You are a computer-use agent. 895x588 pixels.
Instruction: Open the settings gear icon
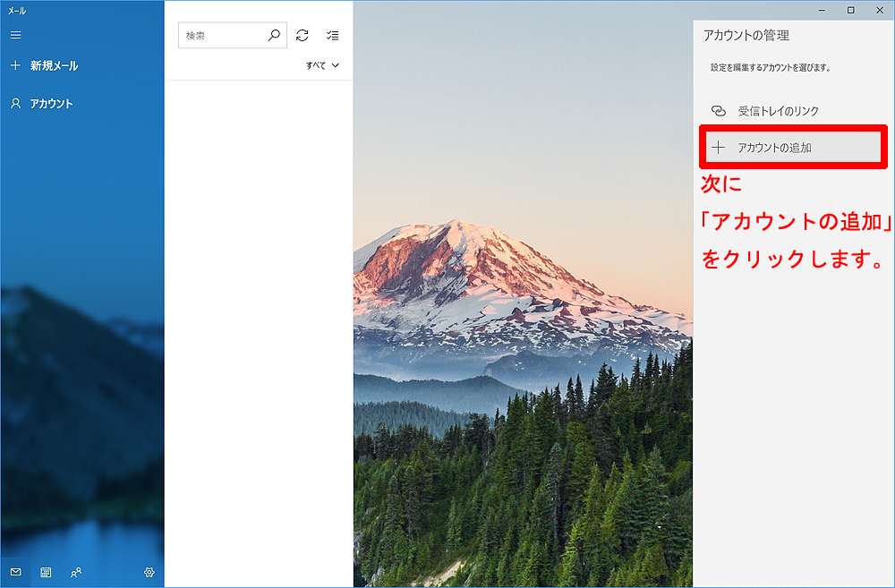pos(149,572)
